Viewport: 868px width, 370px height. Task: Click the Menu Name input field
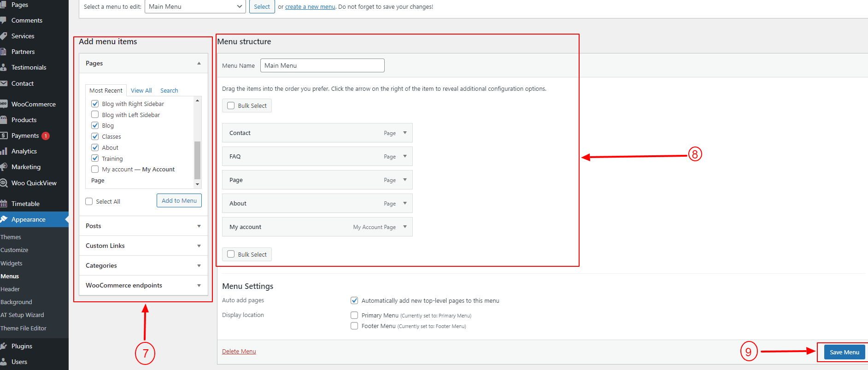322,65
